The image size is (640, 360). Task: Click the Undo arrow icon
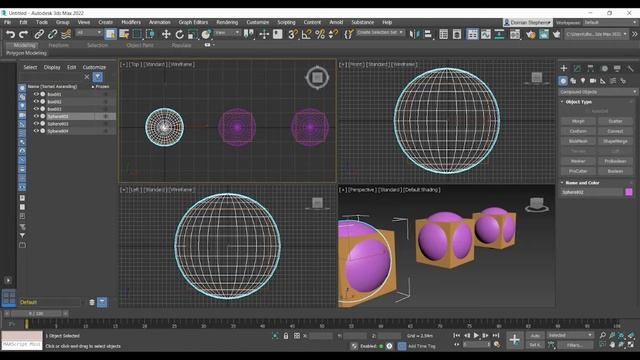(10, 34)
